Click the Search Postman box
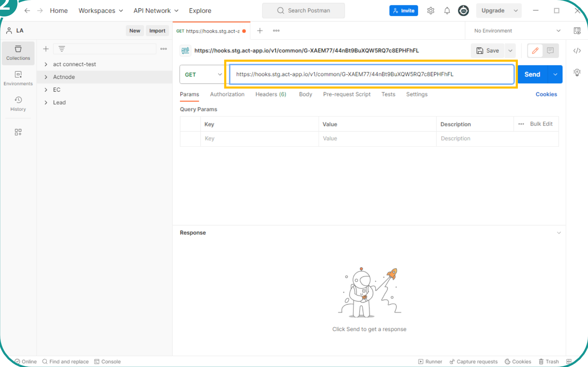 click(304, 11)
